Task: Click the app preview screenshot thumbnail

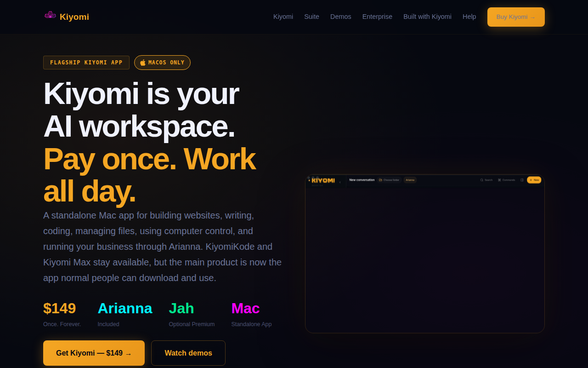Action: [425, 253]
